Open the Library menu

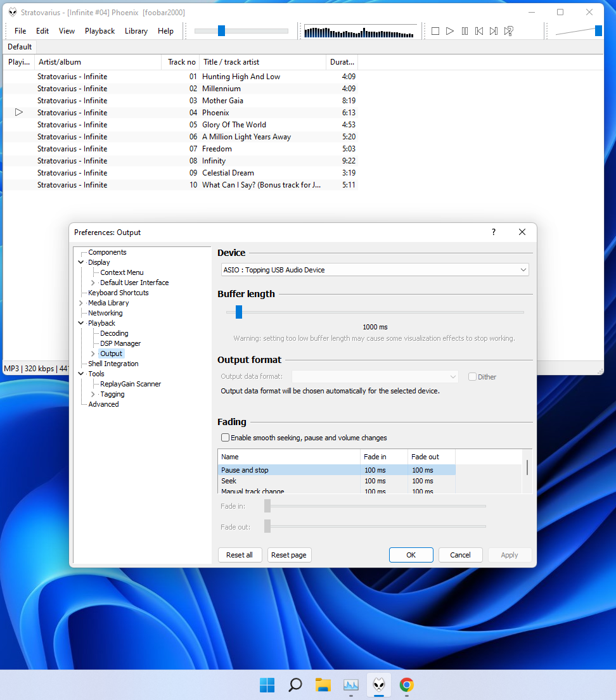click(x=136, y=31)
